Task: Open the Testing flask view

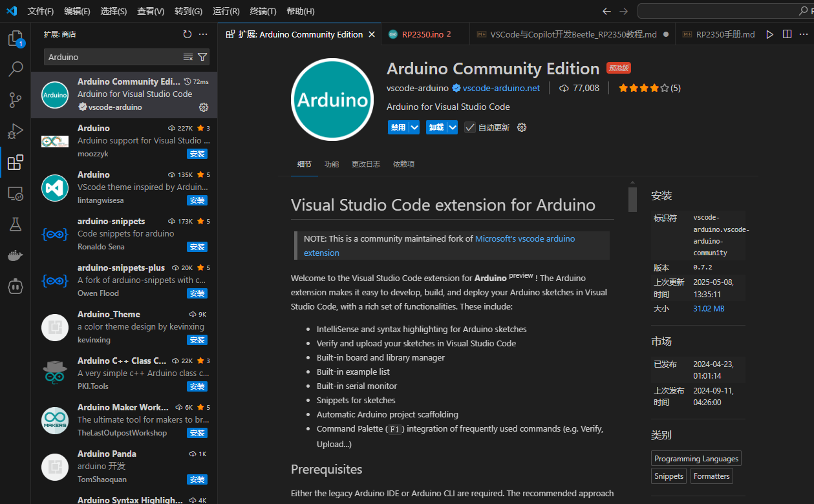Action: click(16, 224)
